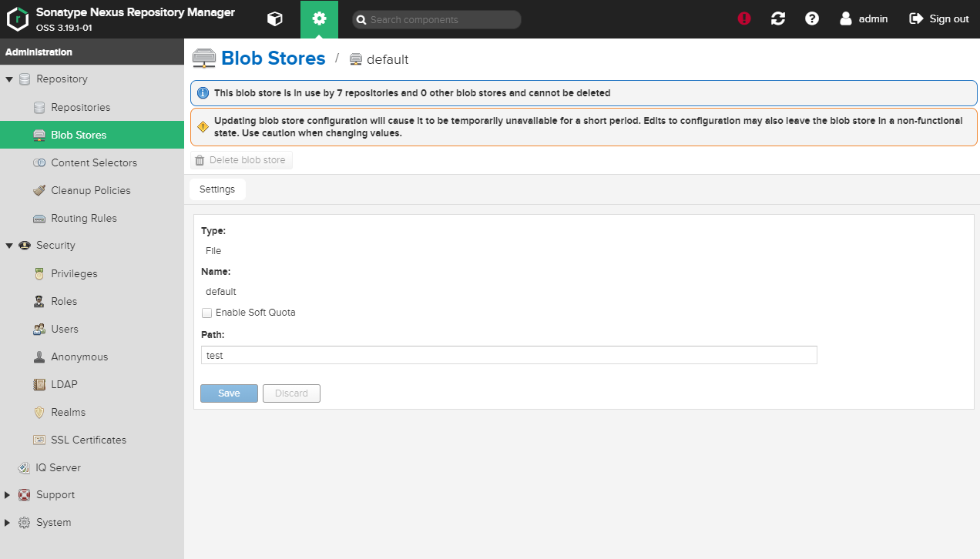Click the Save button
Viewport: 980px width, 559px height.
tap(229, 393)
